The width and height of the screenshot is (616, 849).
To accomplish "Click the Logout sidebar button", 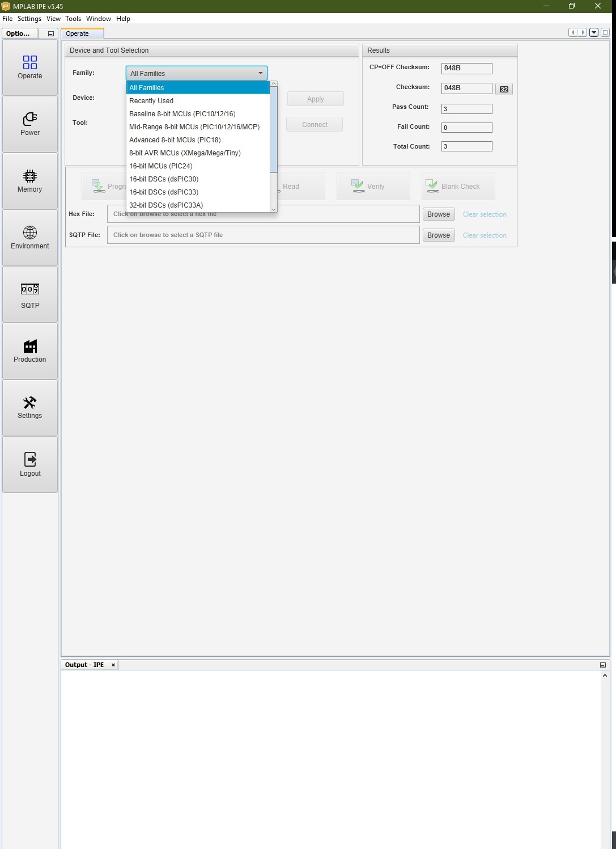I will coord(30,464).
